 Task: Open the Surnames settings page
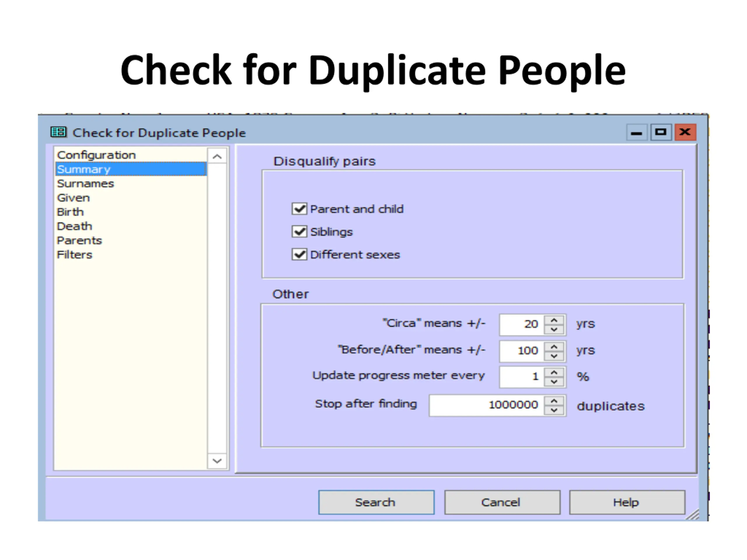click(x=131, y=183)
